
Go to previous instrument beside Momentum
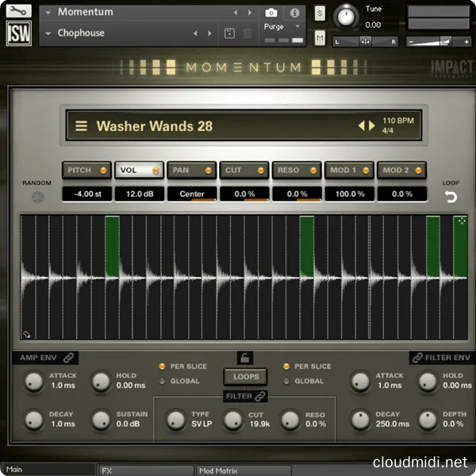[x=236, y=13]
